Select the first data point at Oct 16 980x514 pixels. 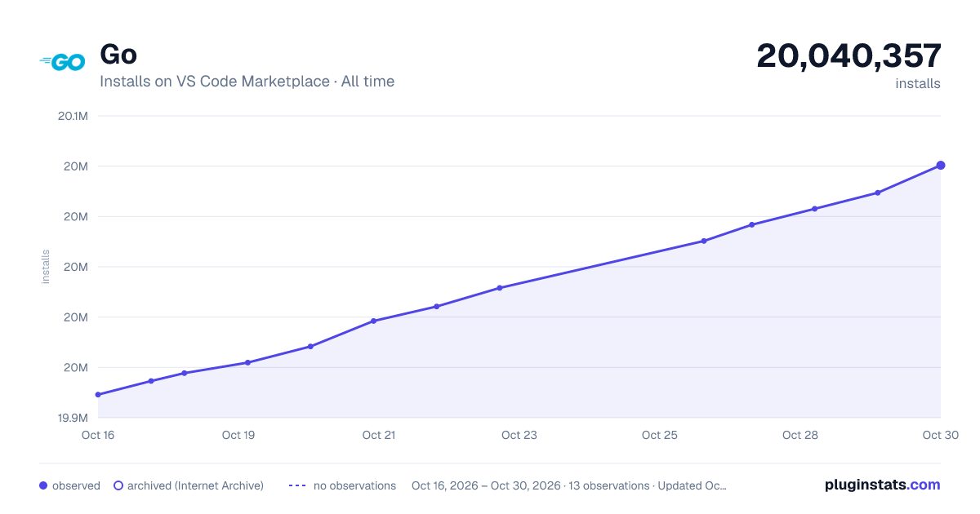pos(98,395)
